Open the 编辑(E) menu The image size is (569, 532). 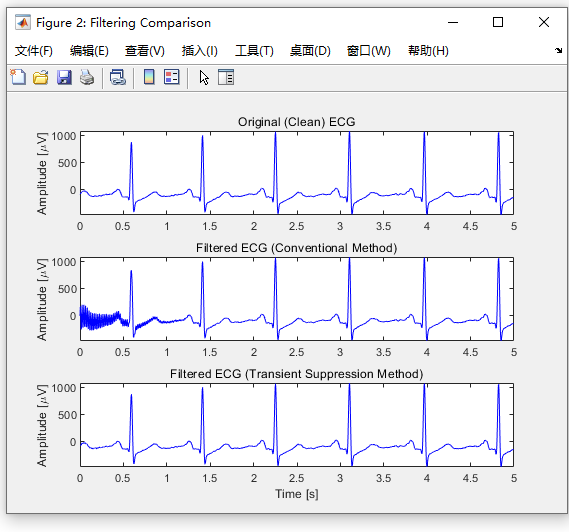89,51
